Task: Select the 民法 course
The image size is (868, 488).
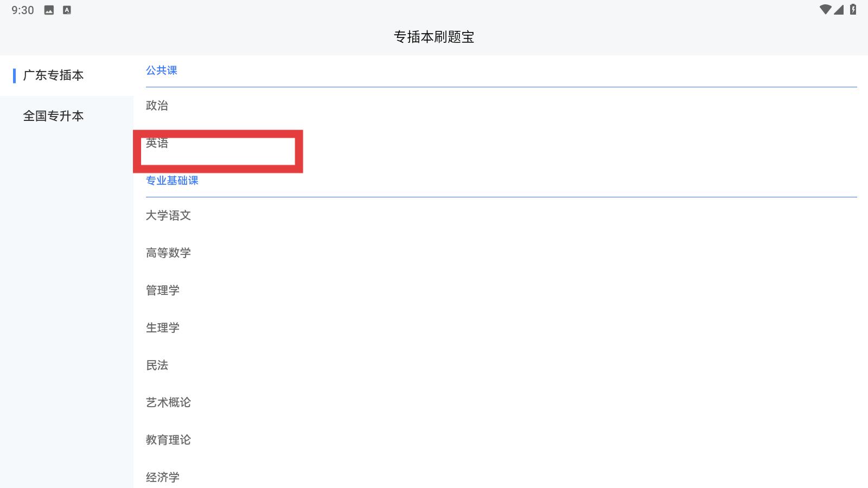Action: (501, 365)
